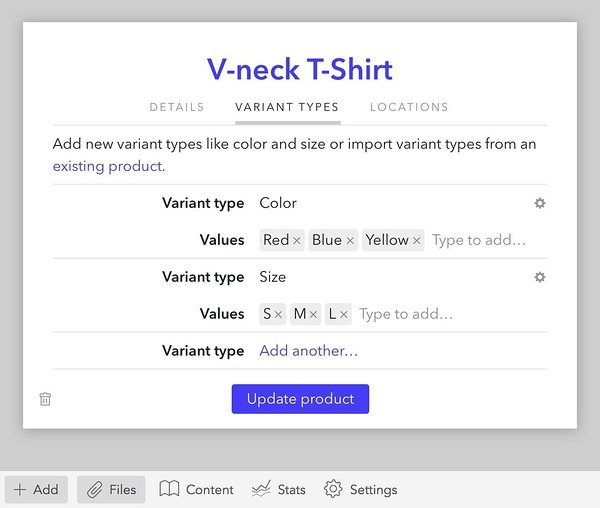Focus the Color values Type to add field
Image resolution: width=600 pixels, height=508 pixels.
click(479, 240)
